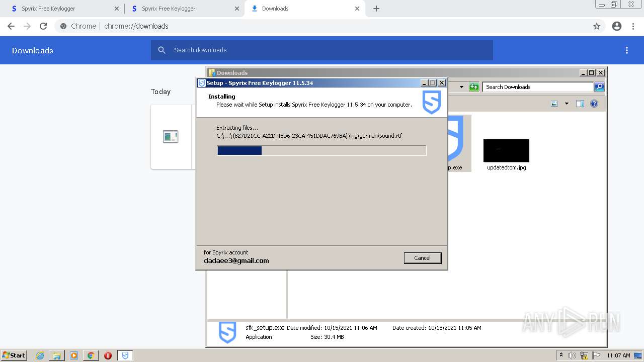Image resolution: width=644 pixels, height=362 pixels.
Task: Open the Downloads page more actions menu
Action: pyautogui.click(x=627, y=50)
